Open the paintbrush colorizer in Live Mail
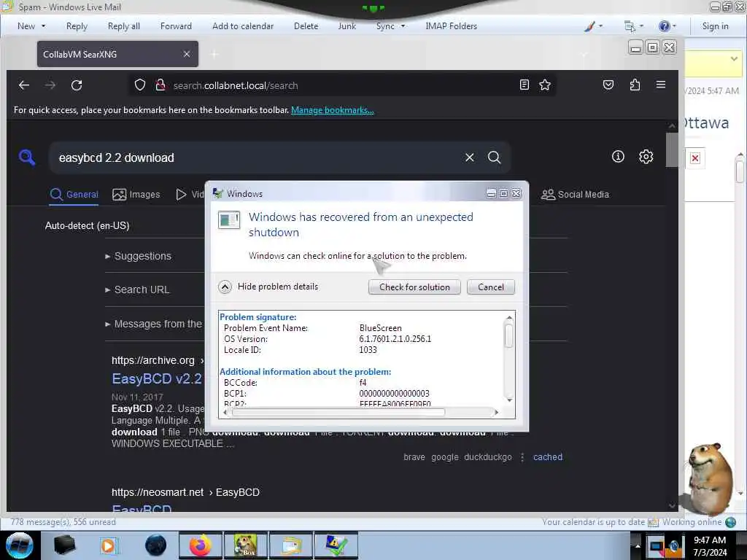This screenshot has height=560, width=747. 589,26
